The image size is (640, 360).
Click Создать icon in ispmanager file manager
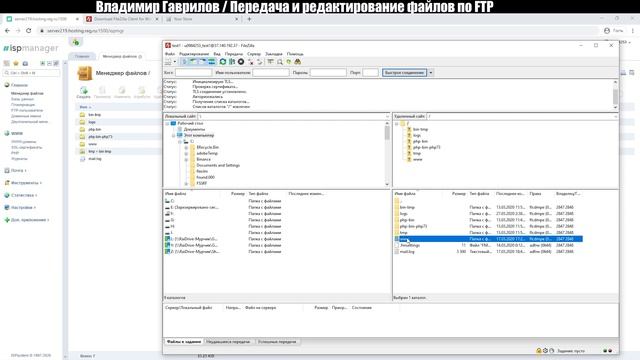tap(83, 92)
